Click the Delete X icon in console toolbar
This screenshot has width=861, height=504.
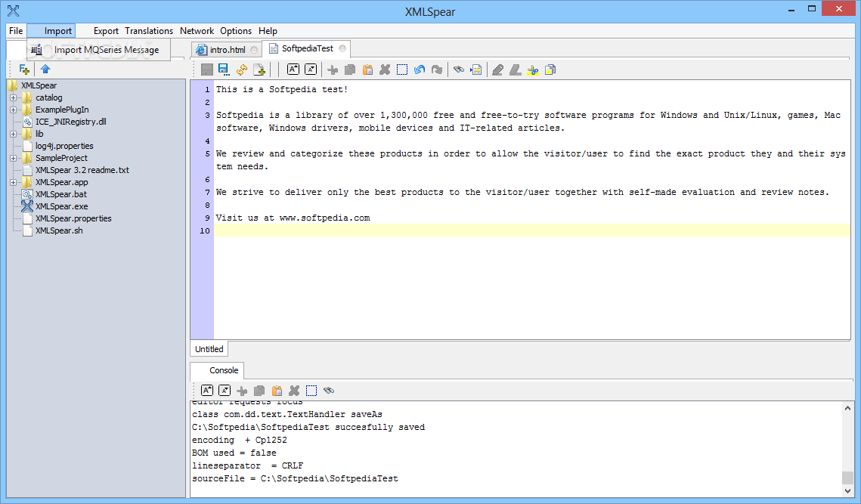pyautogui.click(x=294, y=391)
